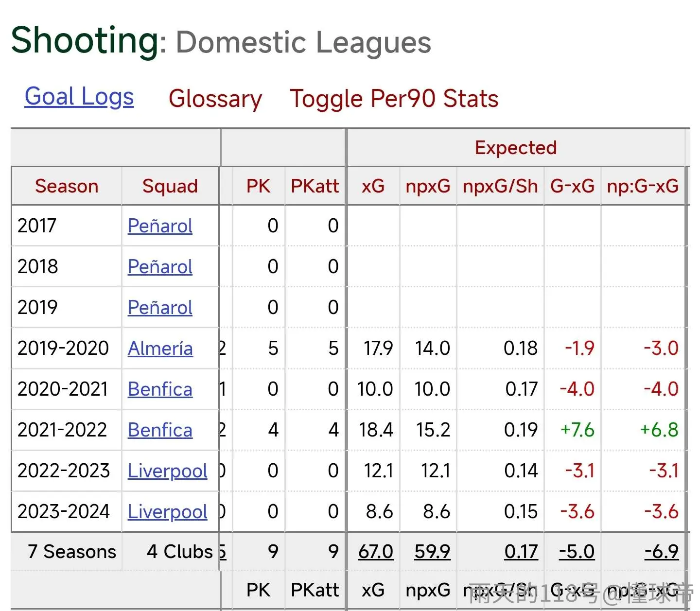Sort by npxG column header
Screen dimensions: 700x611
[x=428, y=186]
